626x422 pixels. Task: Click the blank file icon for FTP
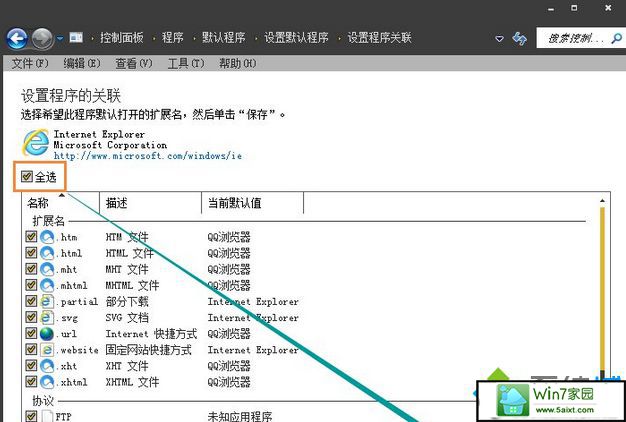click(x=47, y=416)
